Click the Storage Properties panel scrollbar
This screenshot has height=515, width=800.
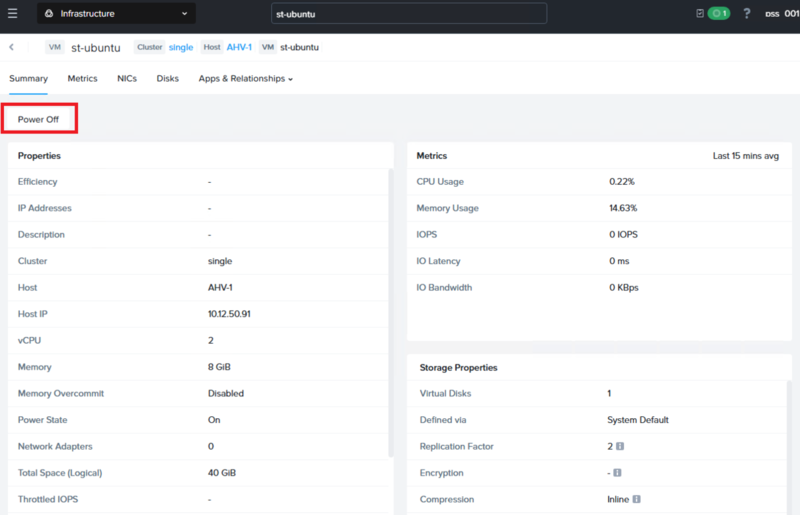click(789, 447)
